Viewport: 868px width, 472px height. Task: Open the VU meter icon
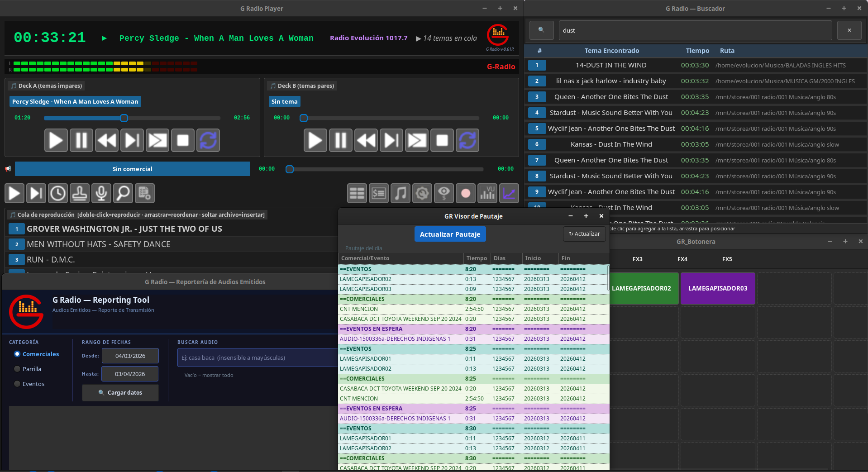(x=487, y=194)
